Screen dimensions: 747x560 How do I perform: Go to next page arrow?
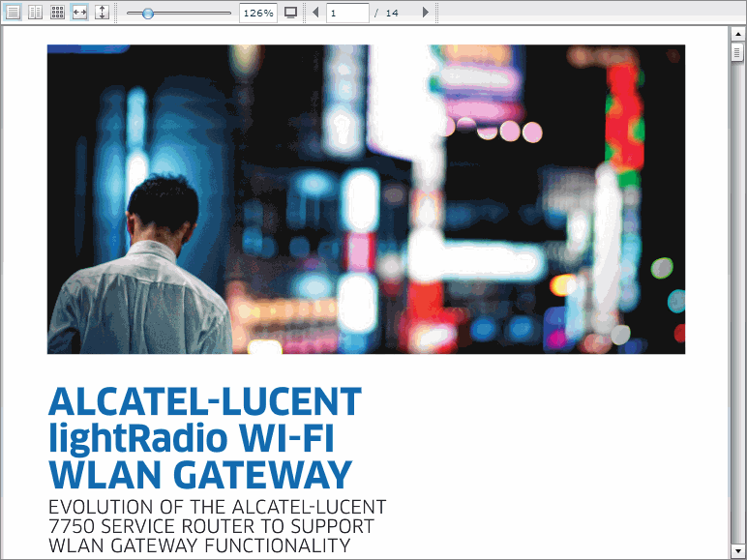point(426,13)
